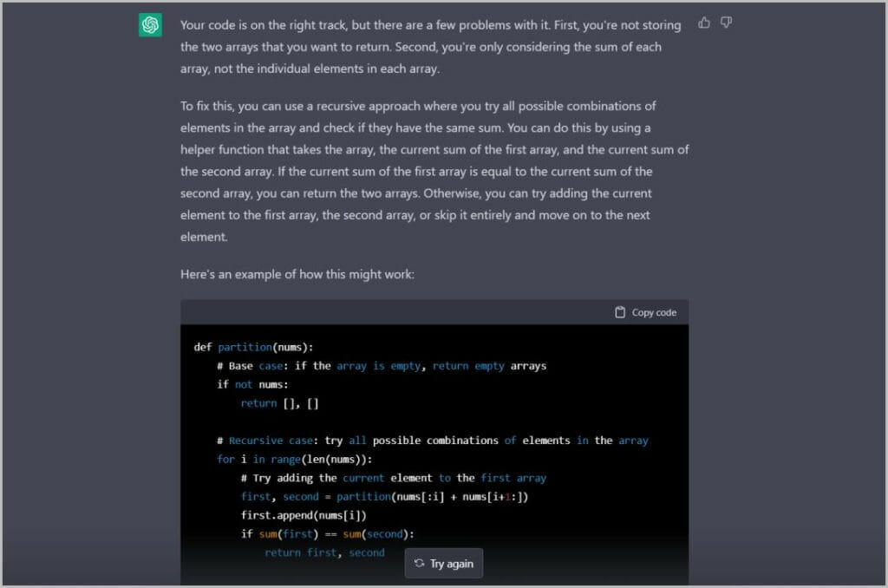Viewport: 888px width, 588px height.
Task: Click the clipboard icon beside Copy code
Action: click(620, 312)
